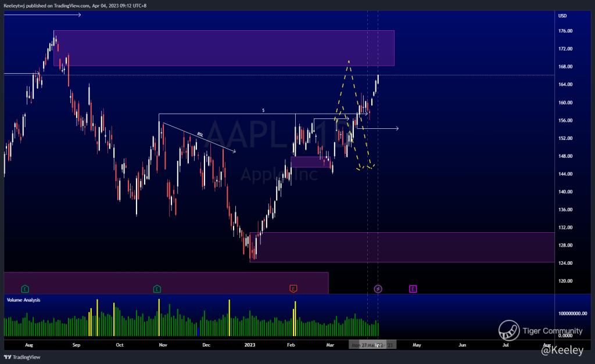Viewport: 595px width, 364px height.
Task: Click the Jul label on time axis
Action: 506,345
